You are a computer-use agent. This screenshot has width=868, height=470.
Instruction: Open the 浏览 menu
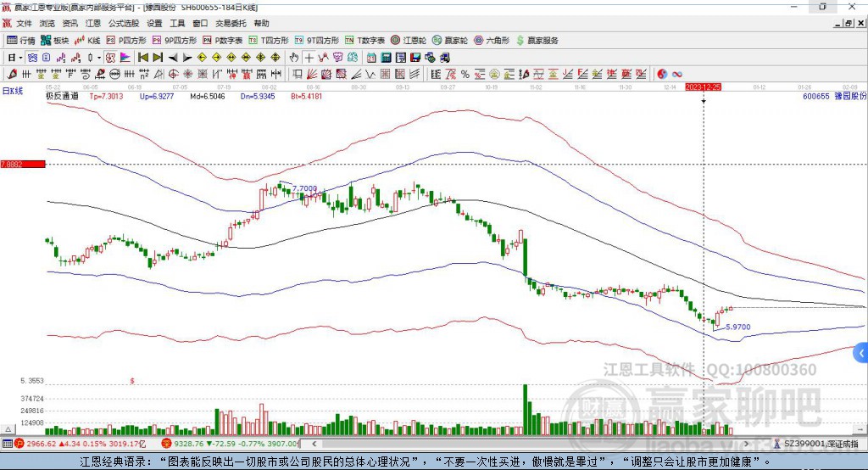[47, 23]
